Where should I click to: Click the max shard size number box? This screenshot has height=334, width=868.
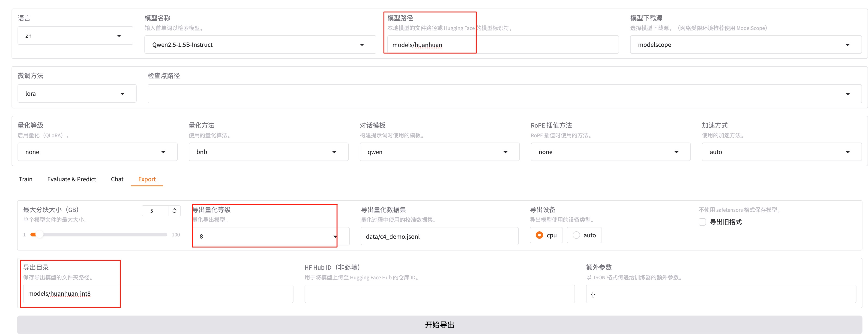click(155, 211)
